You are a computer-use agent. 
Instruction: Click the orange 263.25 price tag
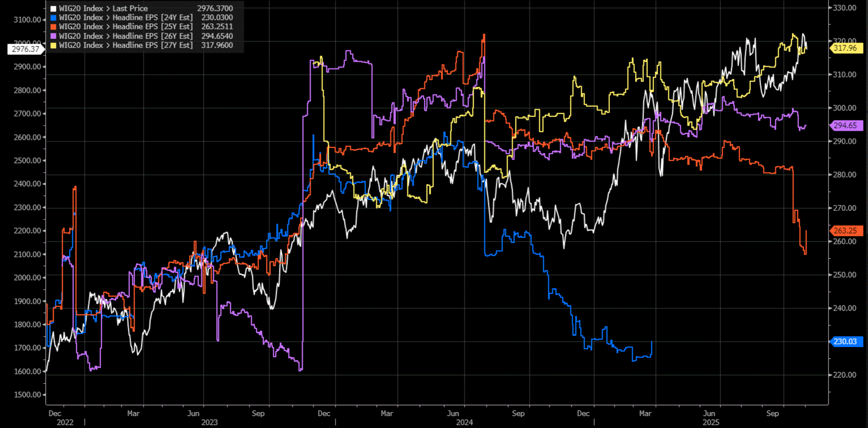[846, 231]
